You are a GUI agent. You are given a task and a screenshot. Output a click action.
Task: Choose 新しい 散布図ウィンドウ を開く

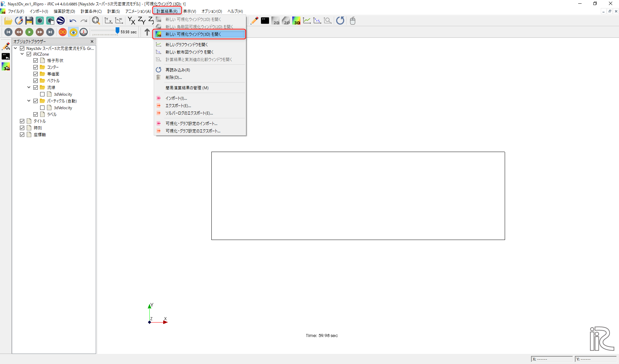(200, 52)
